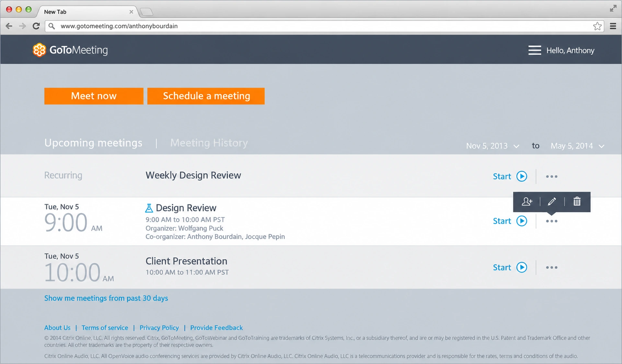
Task: Go back using the browser back arrow
Action: pos(9,26)
